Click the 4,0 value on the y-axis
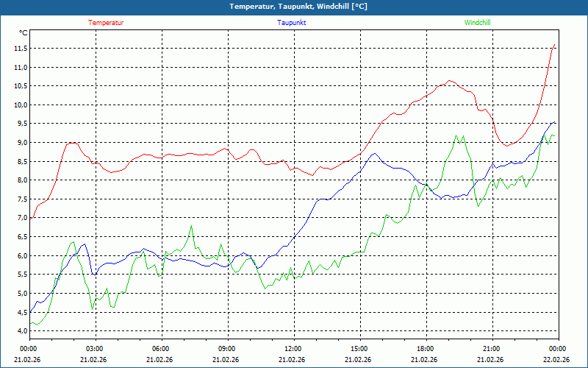588x368 pixels. point(20,331)
